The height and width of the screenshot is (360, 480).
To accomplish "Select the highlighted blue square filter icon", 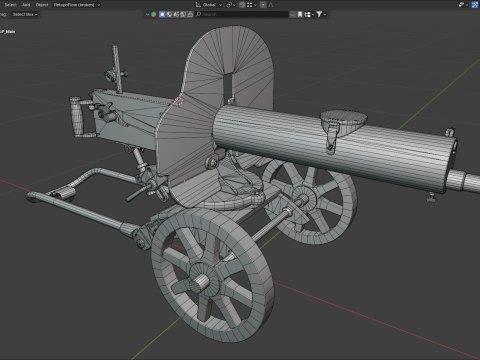I will coord(162,14).
